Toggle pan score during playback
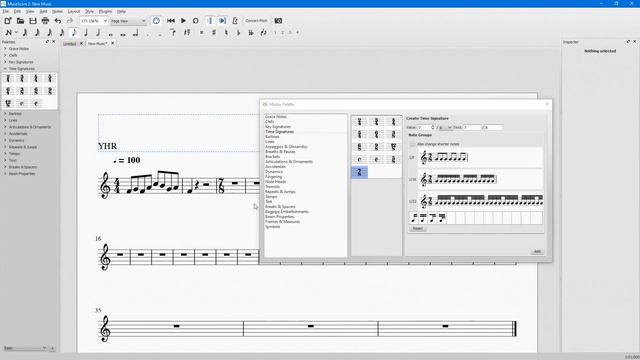 222,21
